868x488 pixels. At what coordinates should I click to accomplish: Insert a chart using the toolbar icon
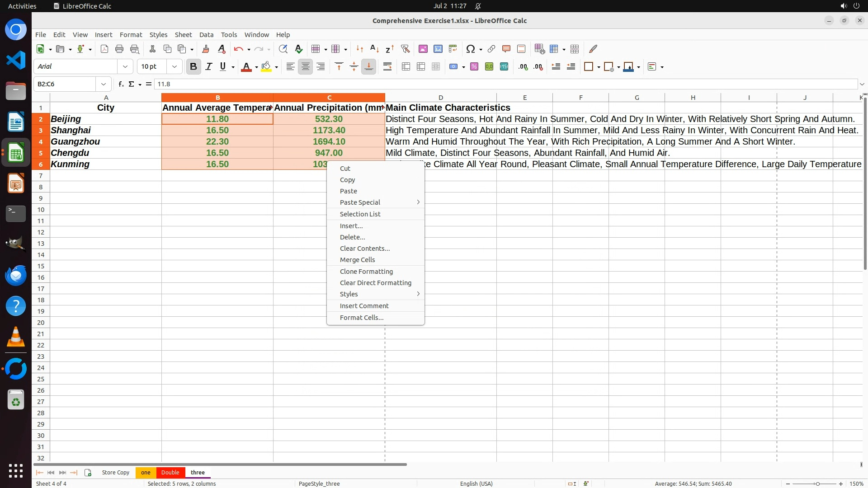tap(438, 49)
